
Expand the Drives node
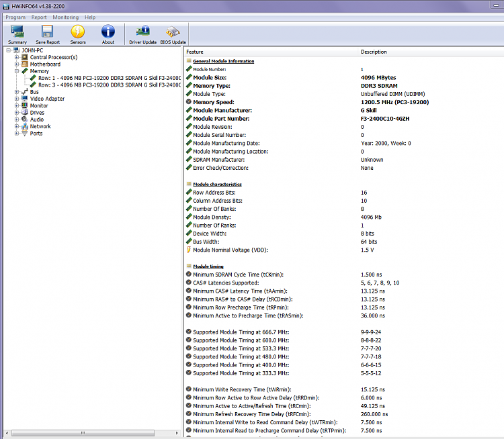[17, 112]
